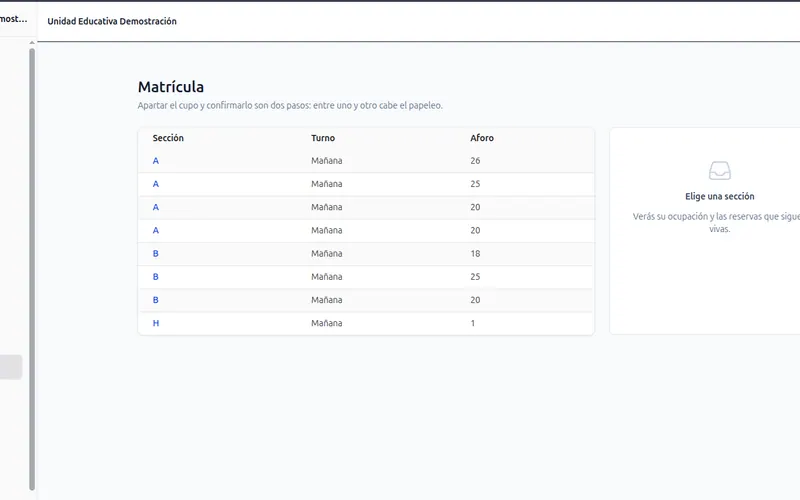
Task: Open section B with Aforo 25
Action: (156, 277)
